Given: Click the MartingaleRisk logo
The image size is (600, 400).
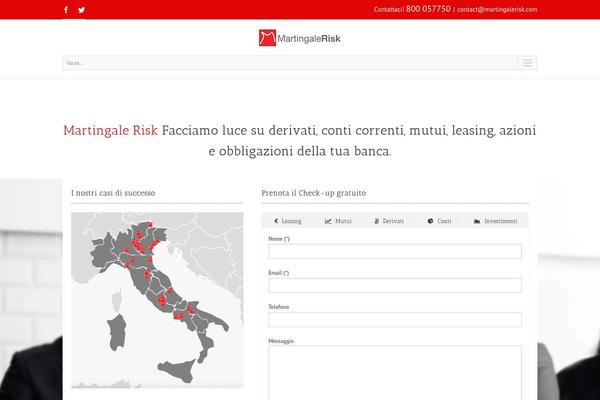Looking at the screenshot, I should click(x=300, y=38).
